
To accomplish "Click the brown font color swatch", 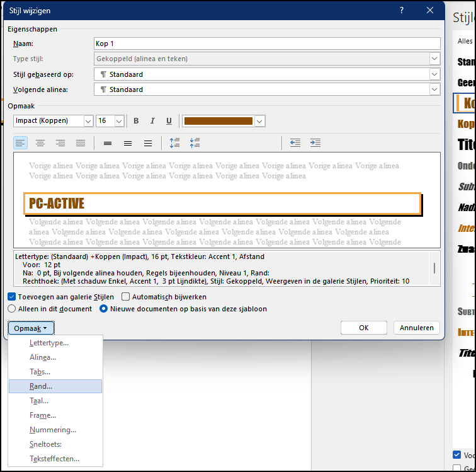I will (x=218, y=121).
